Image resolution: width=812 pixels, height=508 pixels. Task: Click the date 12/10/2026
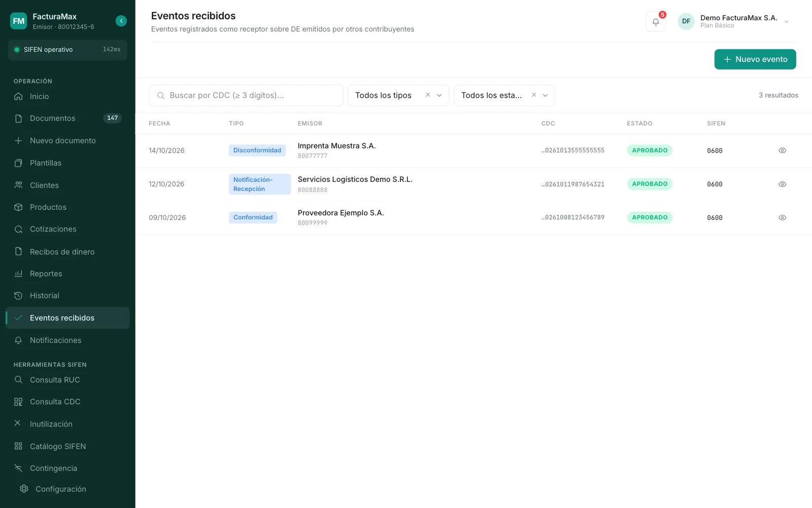[x=166, y=184]
